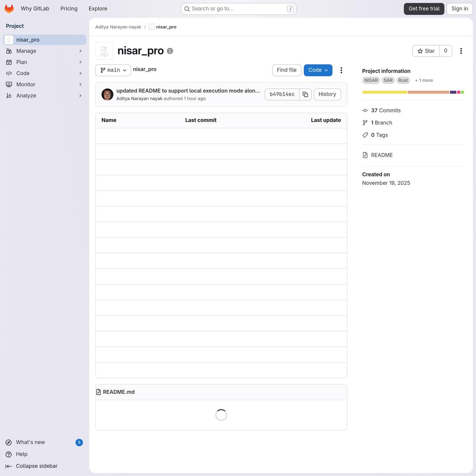Click the orange language bar segment
This screenshot has height=476, width=476.
click(x=428, y=92)
